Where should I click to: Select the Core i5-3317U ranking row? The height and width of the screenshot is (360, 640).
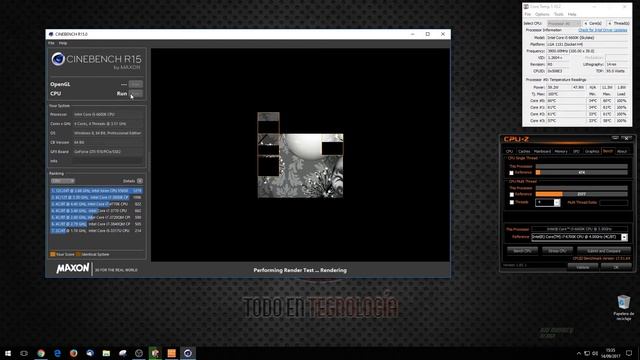click(96, 231)
